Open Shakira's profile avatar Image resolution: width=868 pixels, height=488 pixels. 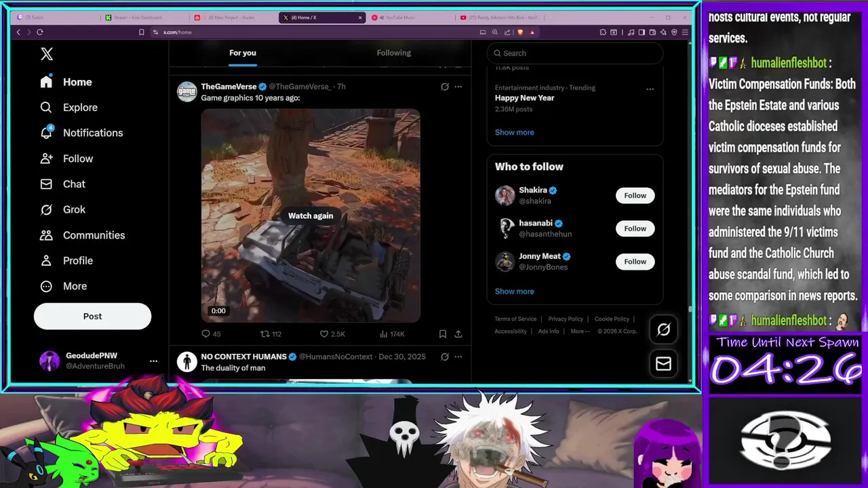coord(505,195)
